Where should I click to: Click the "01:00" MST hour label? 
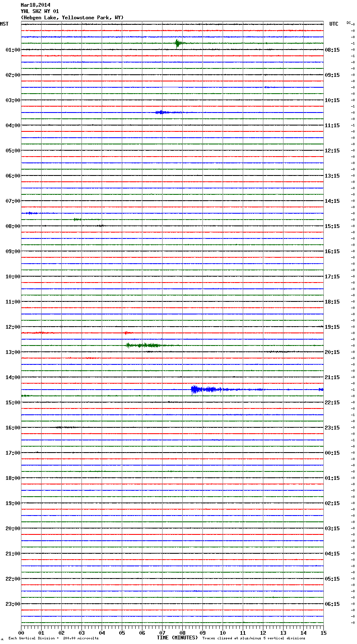pyautogui.click(x=13, y=50)
